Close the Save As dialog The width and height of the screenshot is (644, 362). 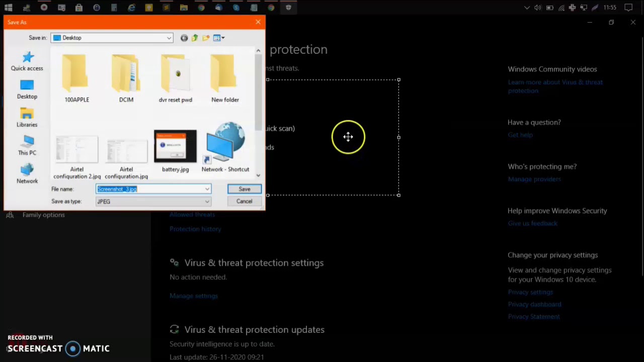(x=258, y=22)
